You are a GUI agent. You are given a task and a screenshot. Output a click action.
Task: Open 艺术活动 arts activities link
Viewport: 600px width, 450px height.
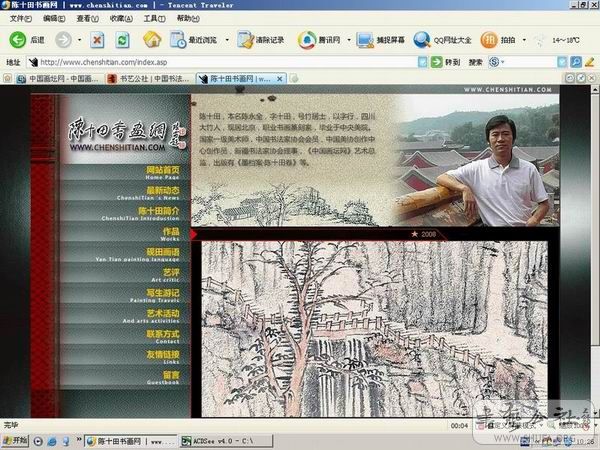pyautogui.click(x=151, y=316)
